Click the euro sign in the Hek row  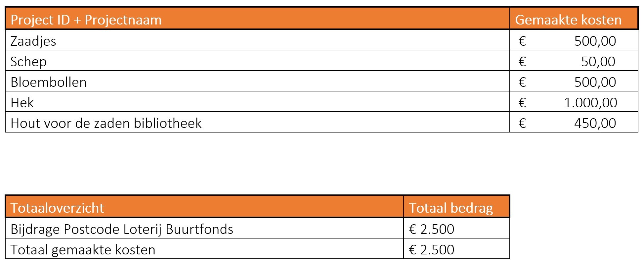click(x=522, y=103)
